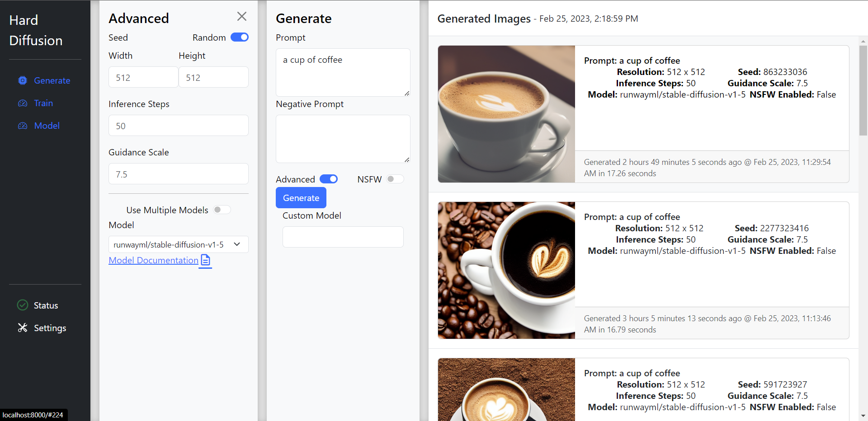Open the Model Documentation link
The height and width of the screenshot is (421, 868).
coord(153,260)
